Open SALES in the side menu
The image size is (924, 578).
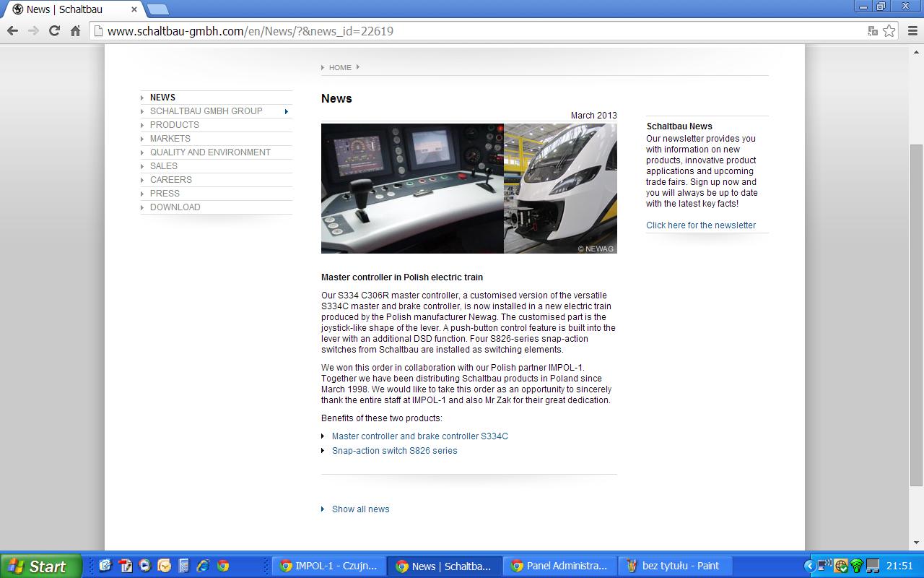pos(164,165)
